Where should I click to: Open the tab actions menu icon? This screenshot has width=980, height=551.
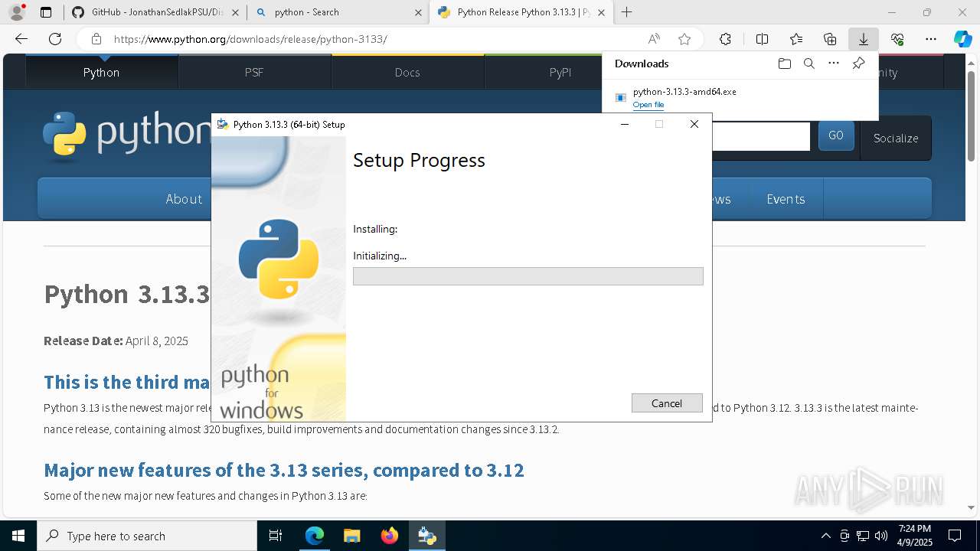pyautogui.click(x=46, y=12)
